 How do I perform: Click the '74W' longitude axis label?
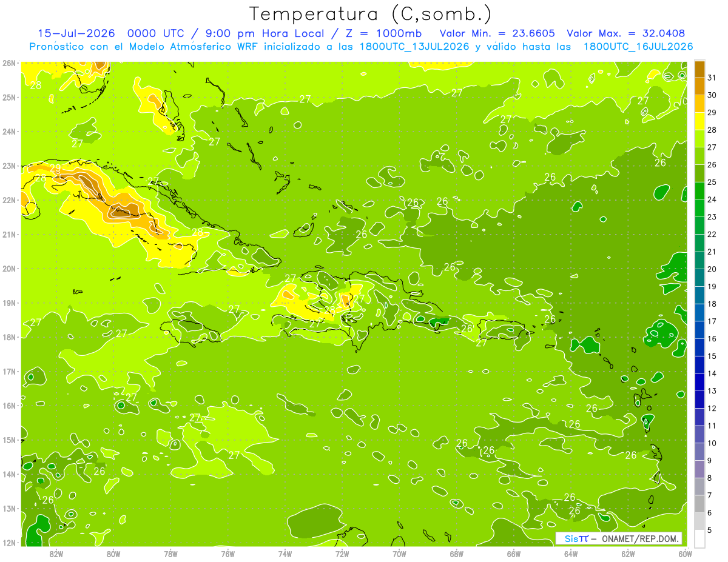[285, 554]
